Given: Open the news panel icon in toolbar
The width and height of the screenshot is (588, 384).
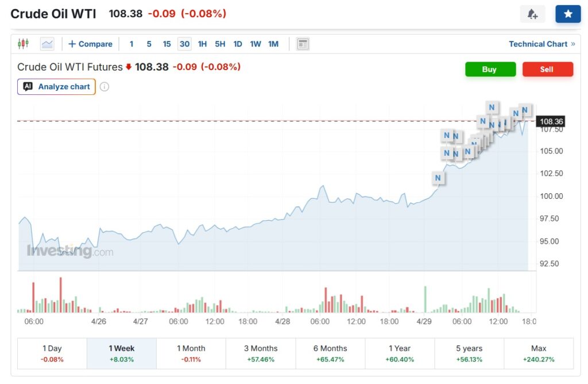Looking at the screenshot, I should click(303, 44).
